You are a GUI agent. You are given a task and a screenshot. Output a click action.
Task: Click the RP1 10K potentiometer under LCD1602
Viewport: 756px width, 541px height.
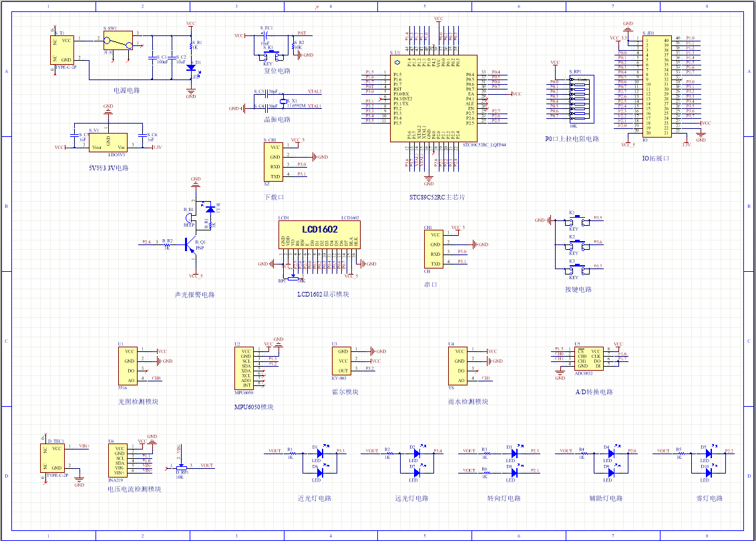coord(293,279)
